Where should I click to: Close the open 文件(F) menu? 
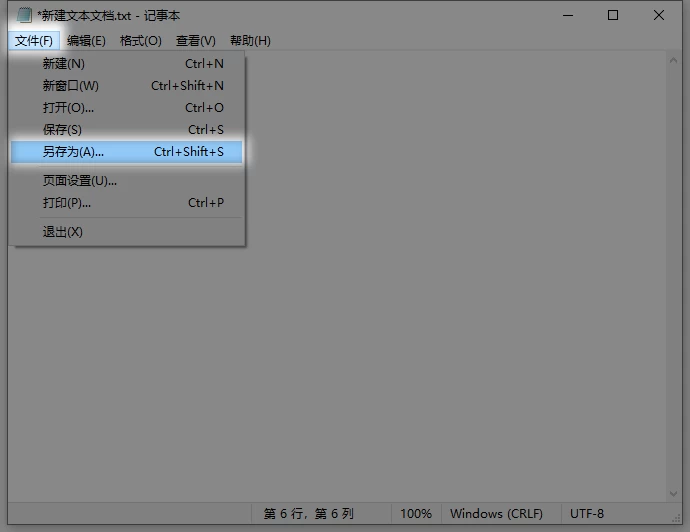click(x=34, y=41)
